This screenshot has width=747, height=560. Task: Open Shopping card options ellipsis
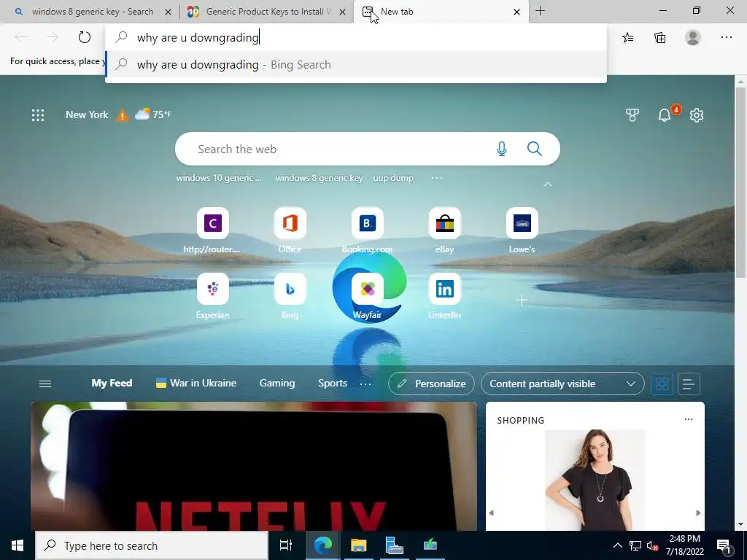[x=689, y=419]
